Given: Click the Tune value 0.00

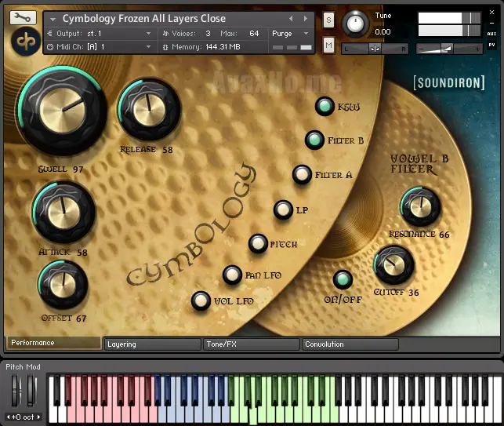Looking at the screenshot, I should (x=383, y=32).
